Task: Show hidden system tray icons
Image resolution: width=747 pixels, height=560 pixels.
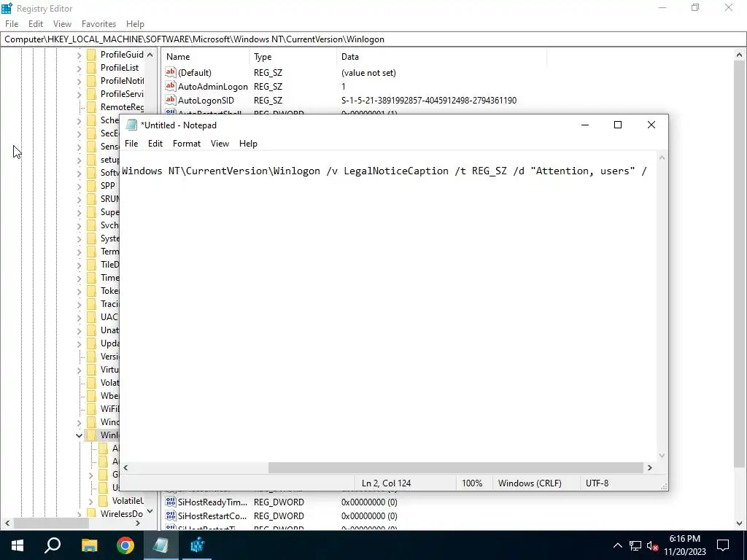Action: (x=617, y=545)
